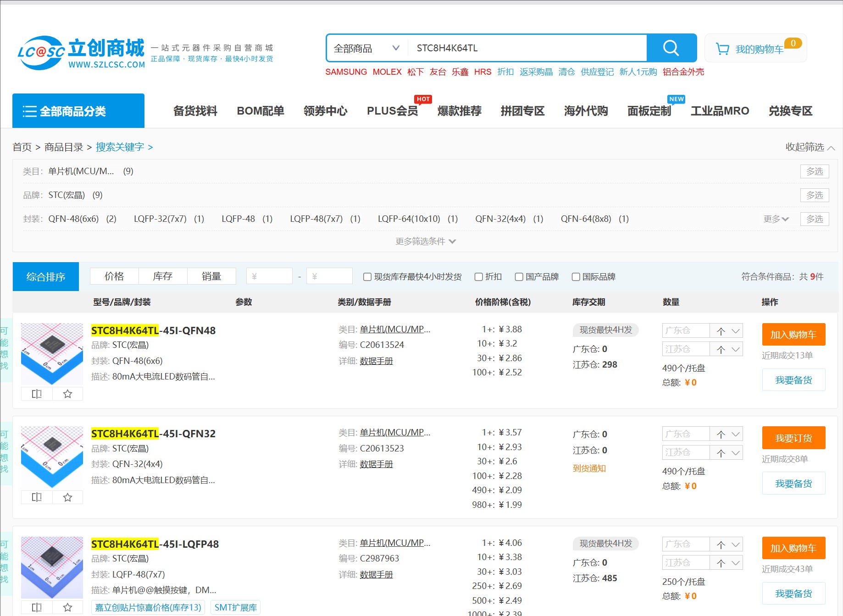The image size is (843, 616).
Task: Open the 全部商品 search category dropdown
Action: (366, 48)
